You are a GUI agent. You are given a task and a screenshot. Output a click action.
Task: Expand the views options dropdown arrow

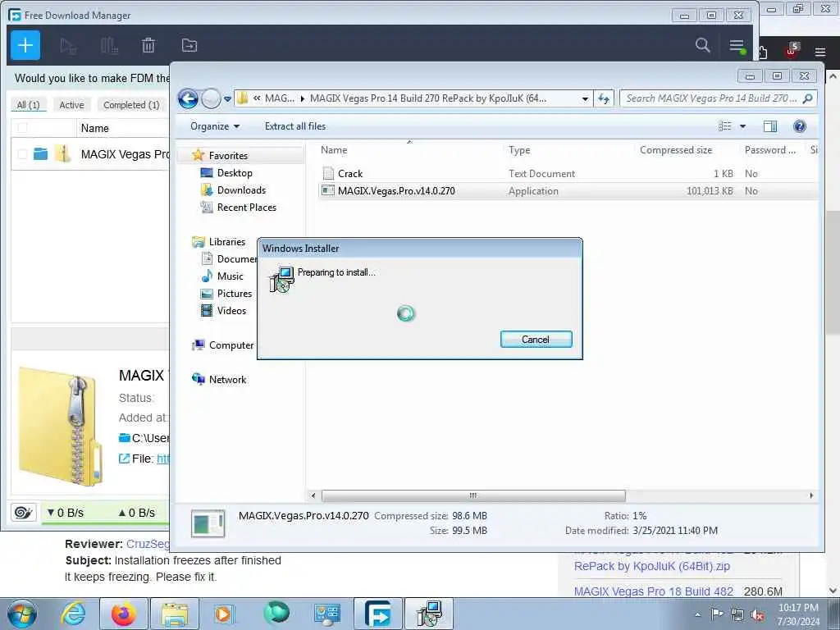pyautogui.click(x=742, y=126)
